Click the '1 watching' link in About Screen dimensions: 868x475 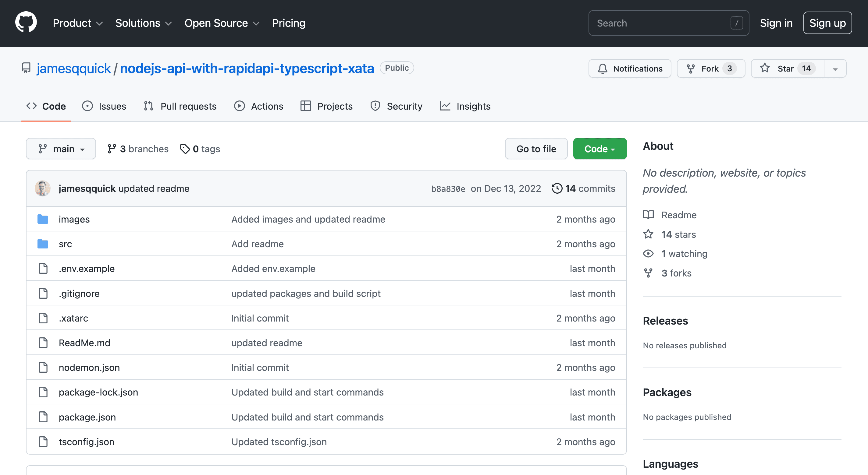684,254
